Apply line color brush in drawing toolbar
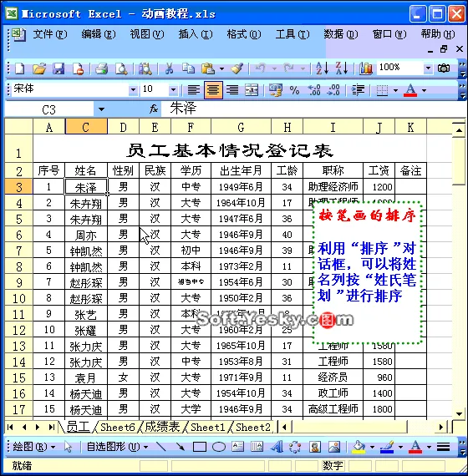Screen dimensions: 468x476 (x=387, y=447)
